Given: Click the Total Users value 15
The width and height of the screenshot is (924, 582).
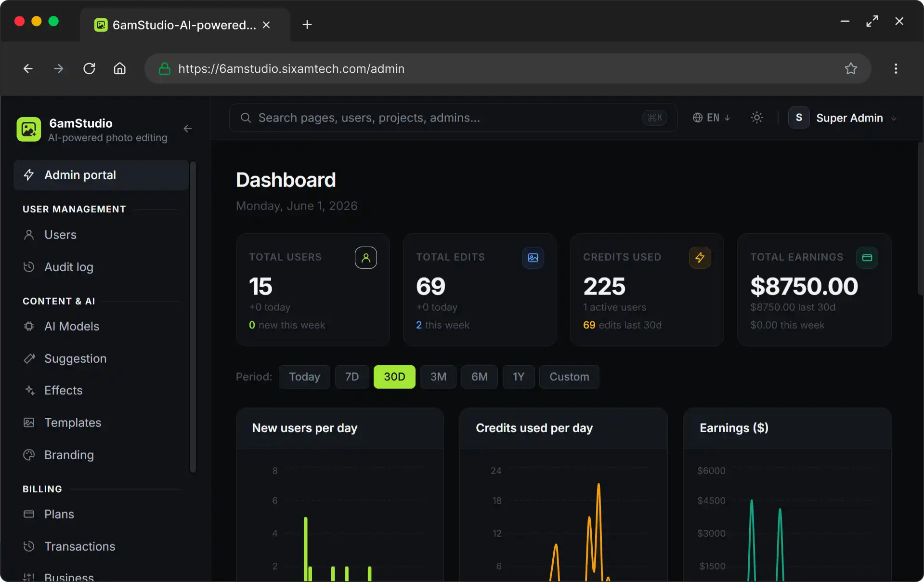Looking at the screenshot, I should [260, 286].
